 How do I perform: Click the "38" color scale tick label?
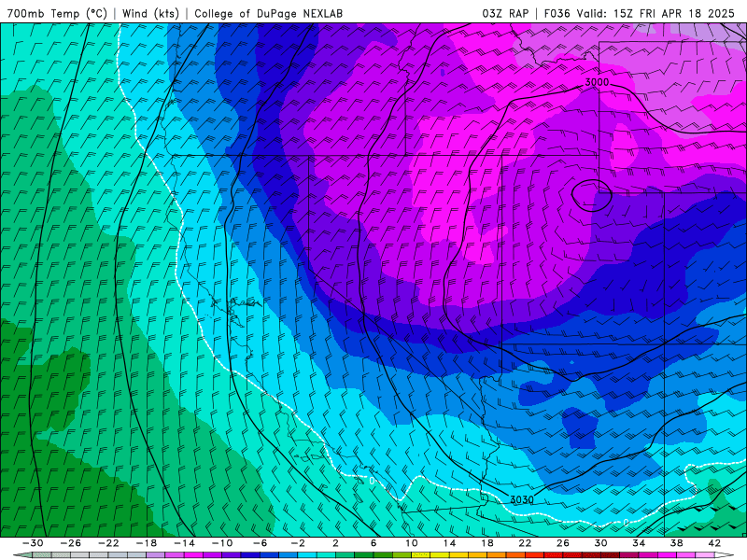[676, 543]
